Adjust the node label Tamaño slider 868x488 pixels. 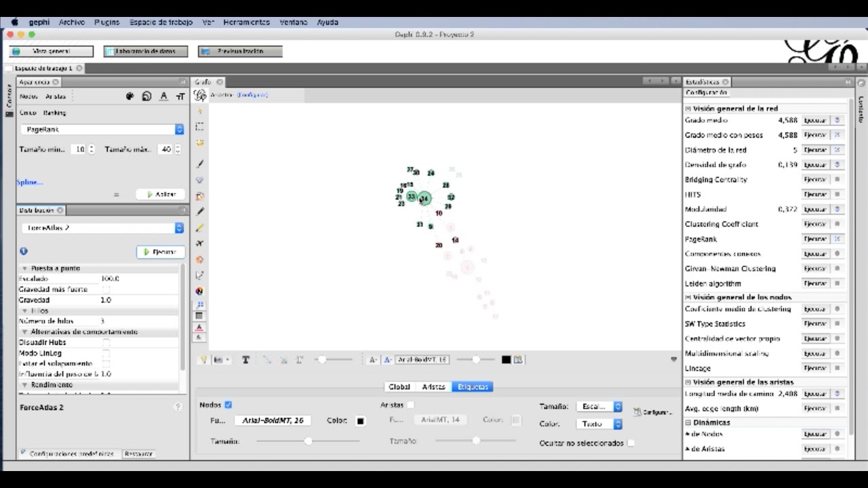point(308,441)
